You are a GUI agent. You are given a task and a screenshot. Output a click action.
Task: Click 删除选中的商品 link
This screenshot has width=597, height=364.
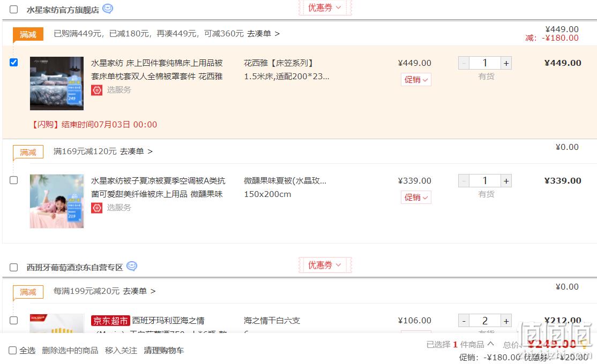(70, 350)
